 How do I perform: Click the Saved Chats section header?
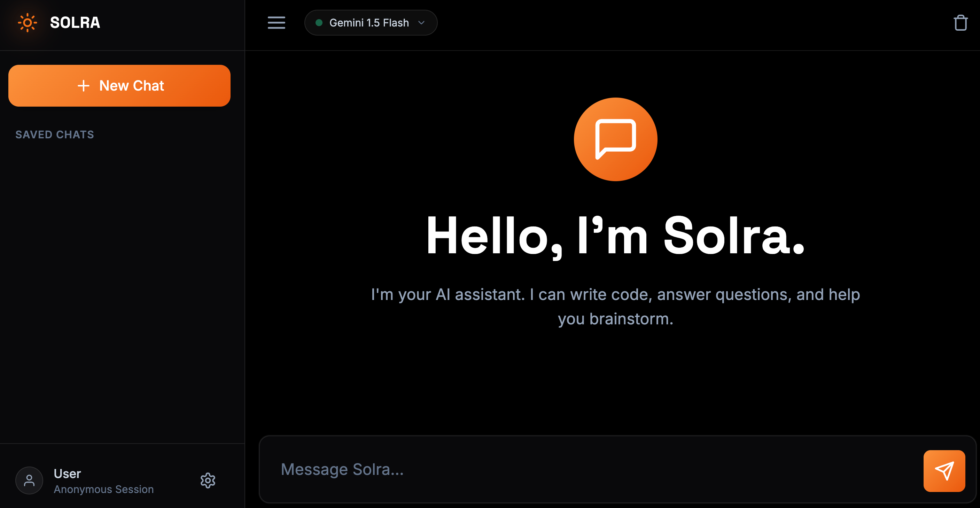coord(54,135)
